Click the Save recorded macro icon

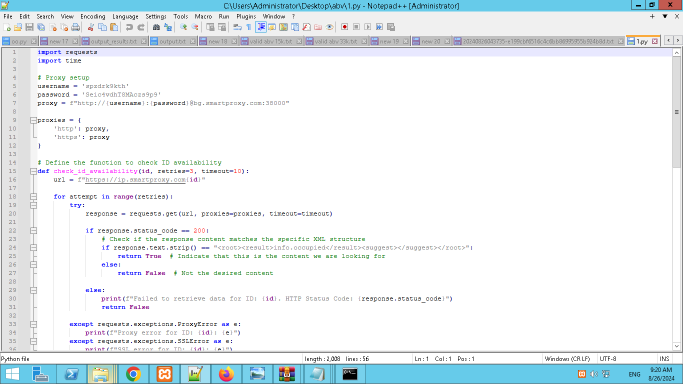click(391, 27)
